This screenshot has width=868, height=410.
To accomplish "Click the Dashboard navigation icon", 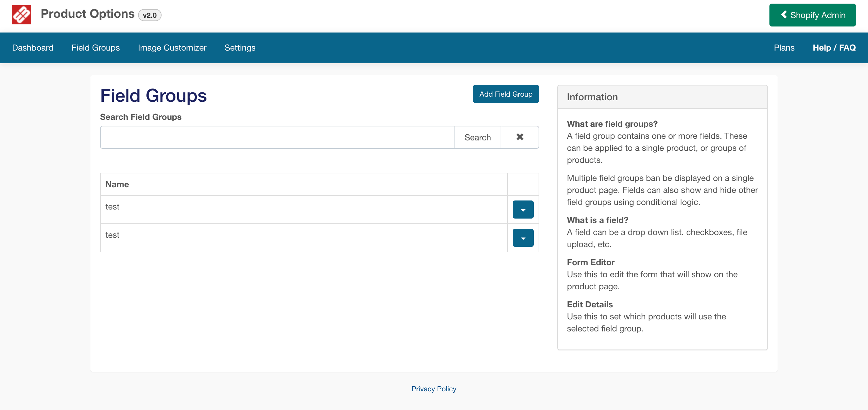I will click(33, 48).
